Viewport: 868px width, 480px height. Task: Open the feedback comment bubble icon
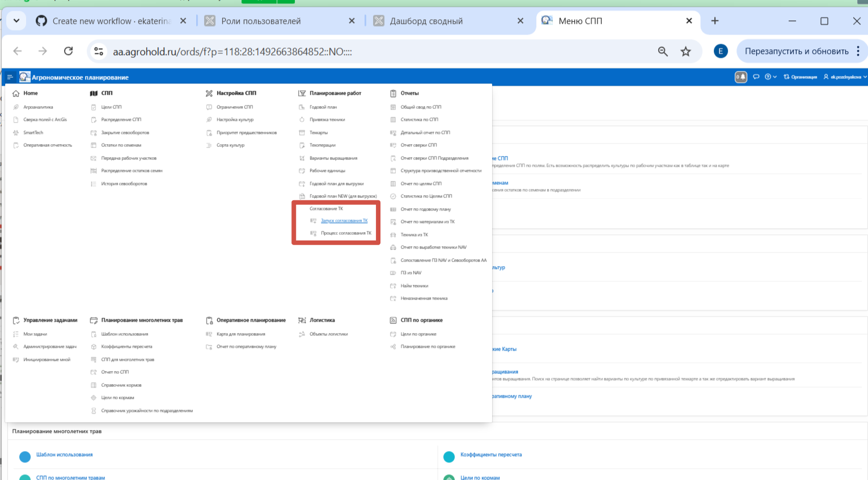coord(756,77)
